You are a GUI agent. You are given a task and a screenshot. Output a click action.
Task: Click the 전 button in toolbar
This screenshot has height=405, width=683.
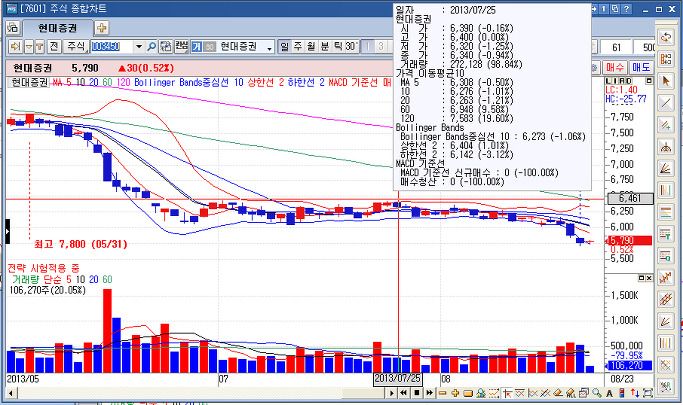(54, 46)
